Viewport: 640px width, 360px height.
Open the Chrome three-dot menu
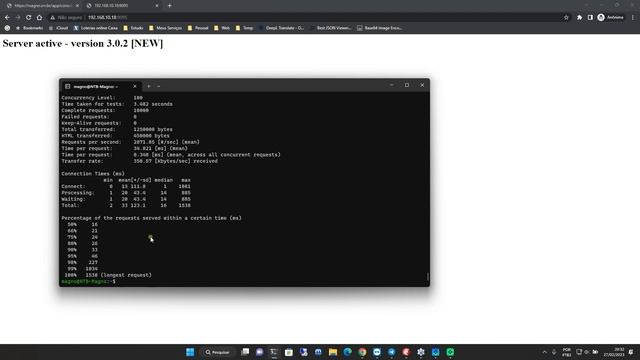633,18
